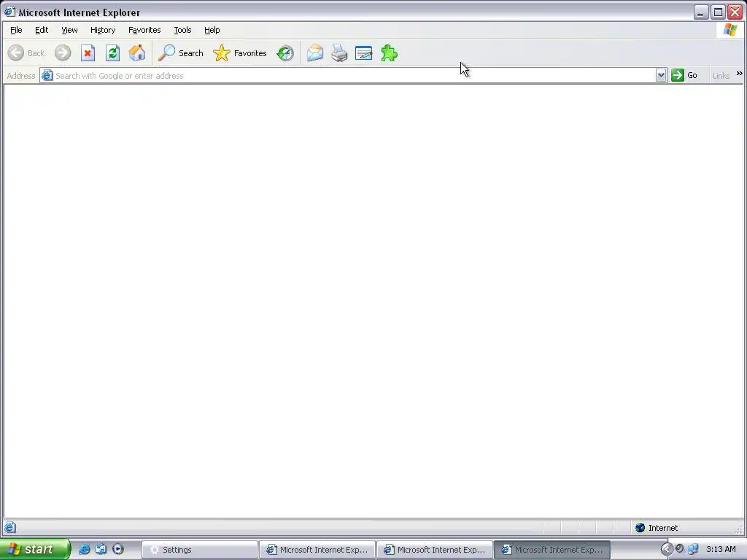747x560 pixels.
Task: Click into the address input field
Action: tap(355, 75)
